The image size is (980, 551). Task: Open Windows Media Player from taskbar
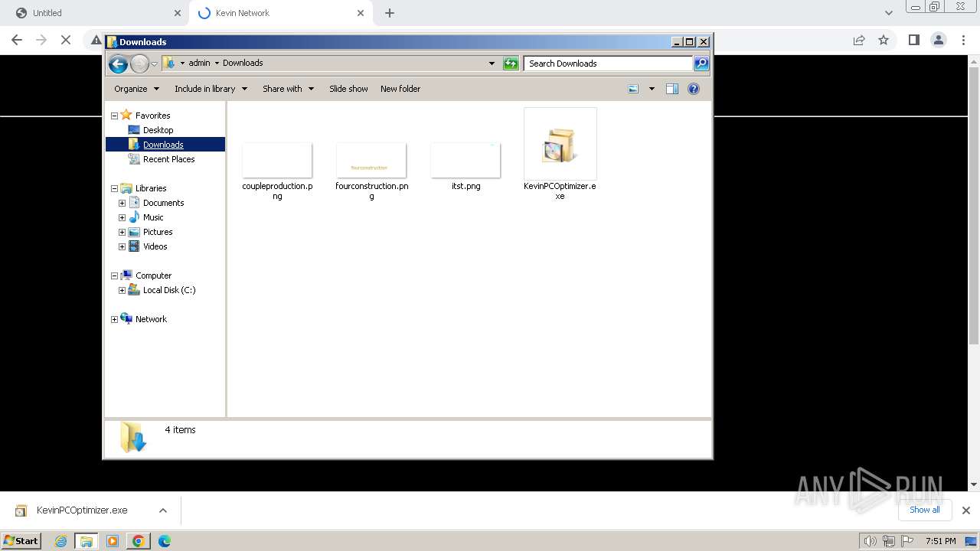(113, 541)
